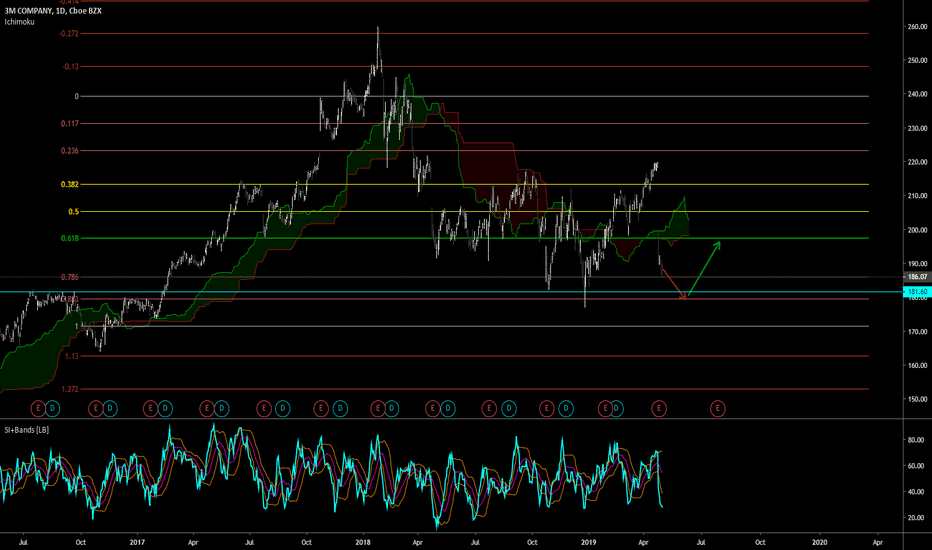The height and width of the screenshot is (550, 932).
Task: Open the November 2016 dividend D marker
Action: coord(109,408)
